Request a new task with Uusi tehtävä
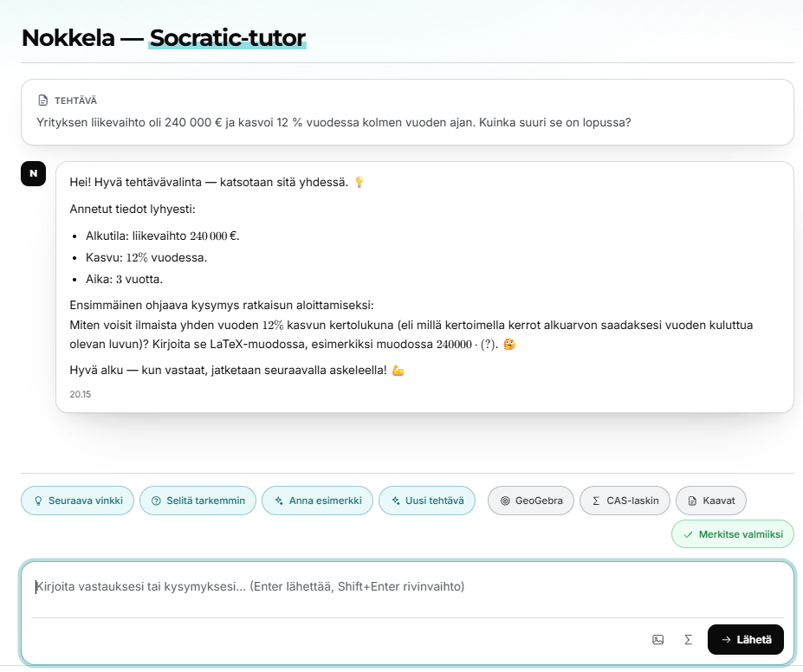This screenshot has width=803, height=672. [427, 501]
